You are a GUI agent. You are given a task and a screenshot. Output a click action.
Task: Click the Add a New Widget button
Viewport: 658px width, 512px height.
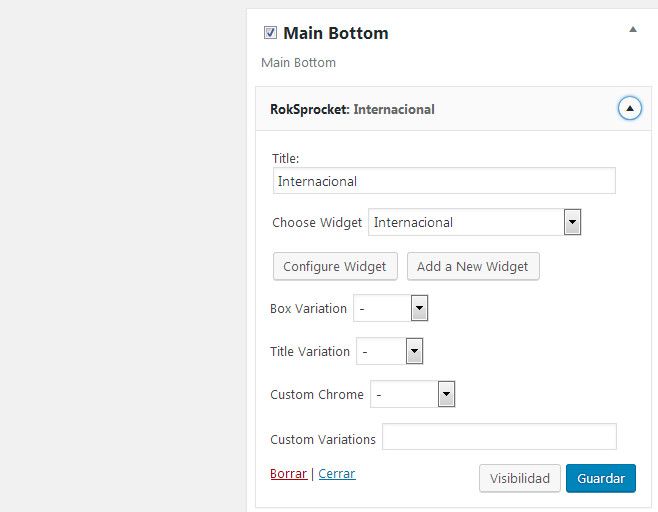point(473,266)
